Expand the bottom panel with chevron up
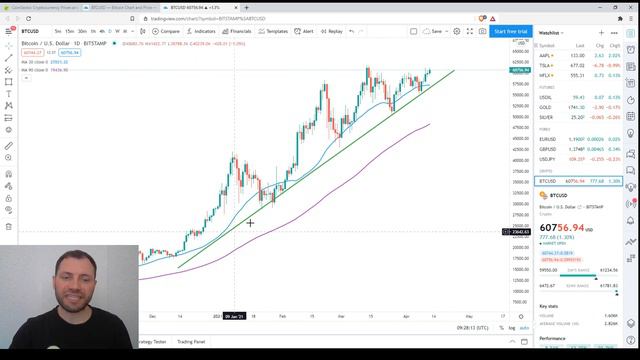This screenshot has width=640, height=360. [x=512, y=342]
